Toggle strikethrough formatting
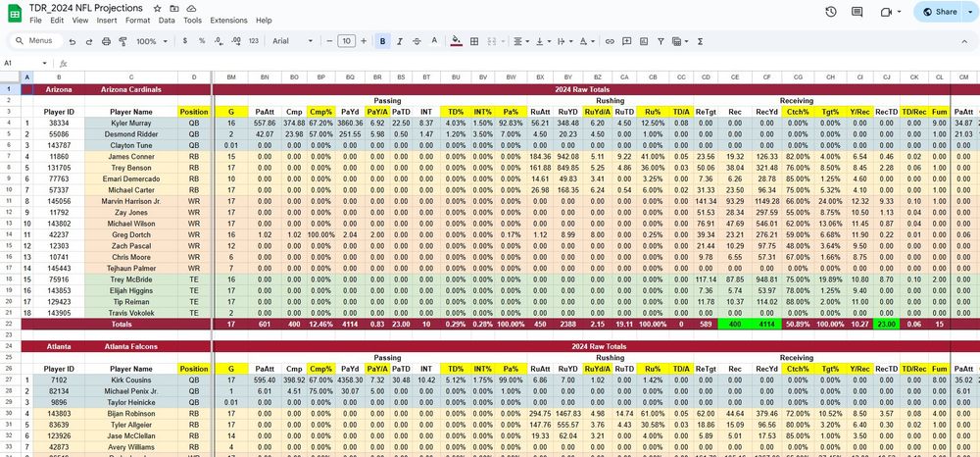 point(416,41)
